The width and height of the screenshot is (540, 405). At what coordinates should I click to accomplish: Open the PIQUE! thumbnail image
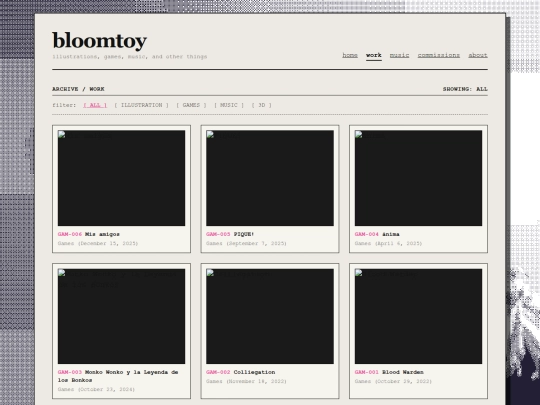[270, 178]
